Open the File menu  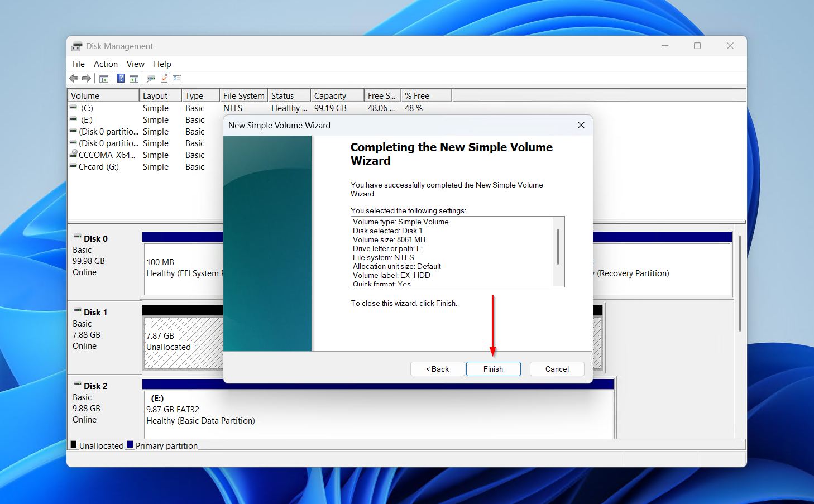(x=78, y=64)
